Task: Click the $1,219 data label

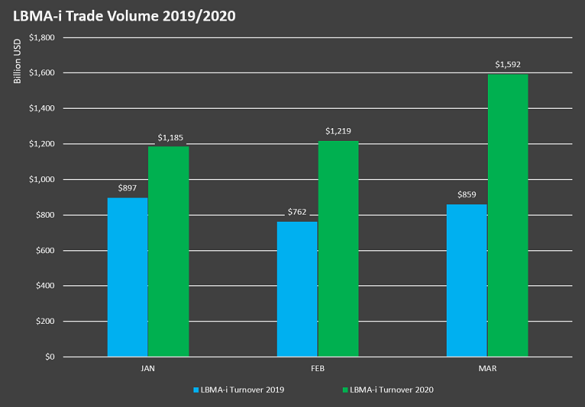Action: point(338,131)
